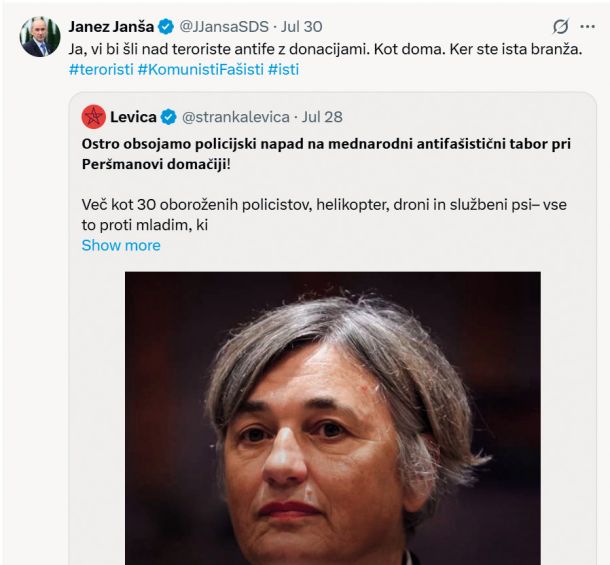Click Levica's blue verified checkmark
Viewport: 610px width, 565px height.
coord(168,117)
